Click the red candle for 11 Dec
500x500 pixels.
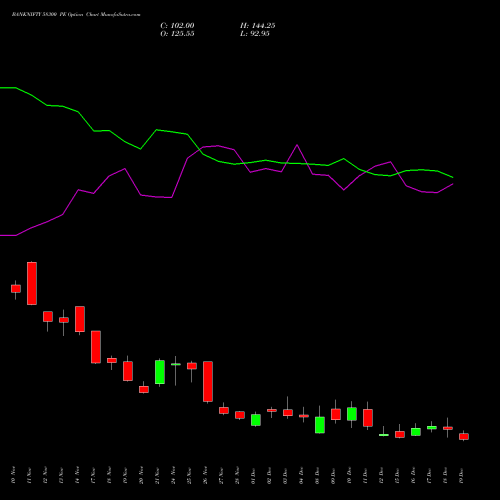coord(368,418)
